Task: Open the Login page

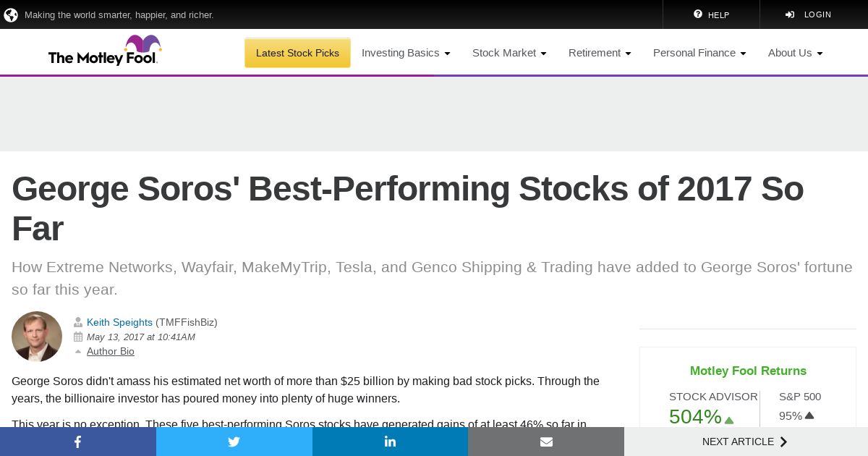Action: coord(808,14)
